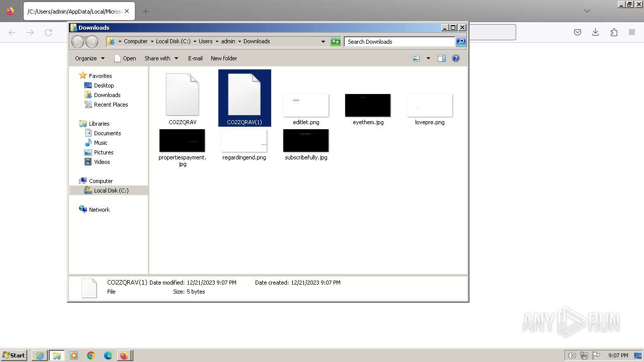Click the Change your view icon
644x362 pixels.
click(416, 58)
